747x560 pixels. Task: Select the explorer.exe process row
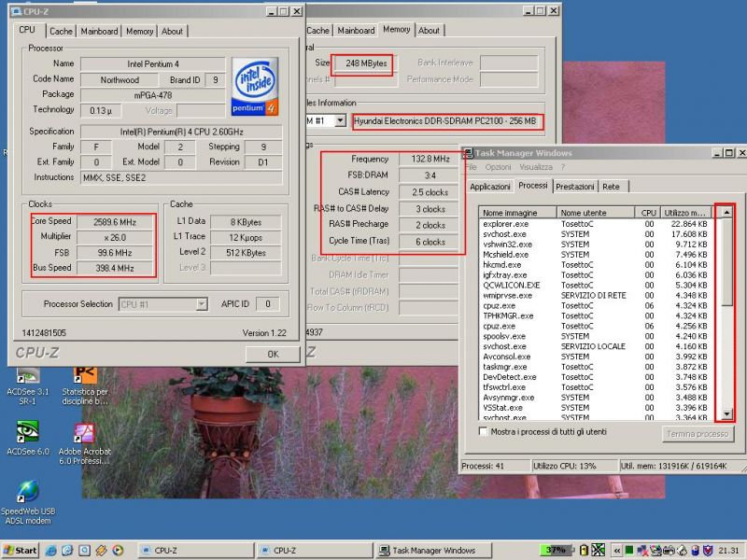595,224
